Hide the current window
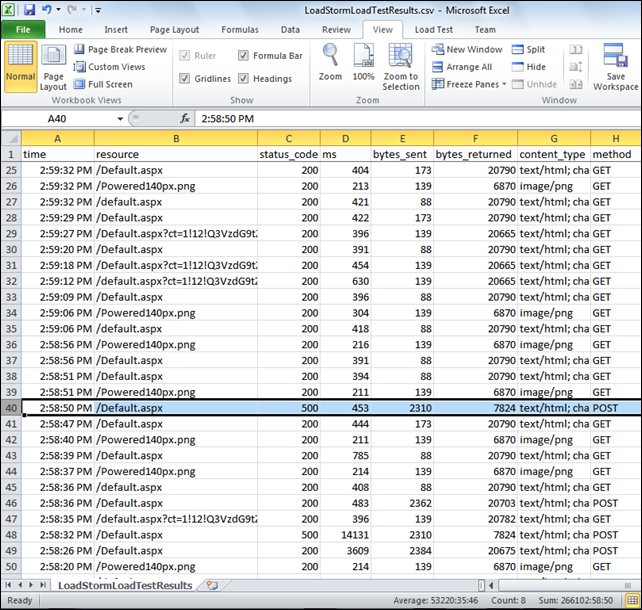 click(529, 67)
